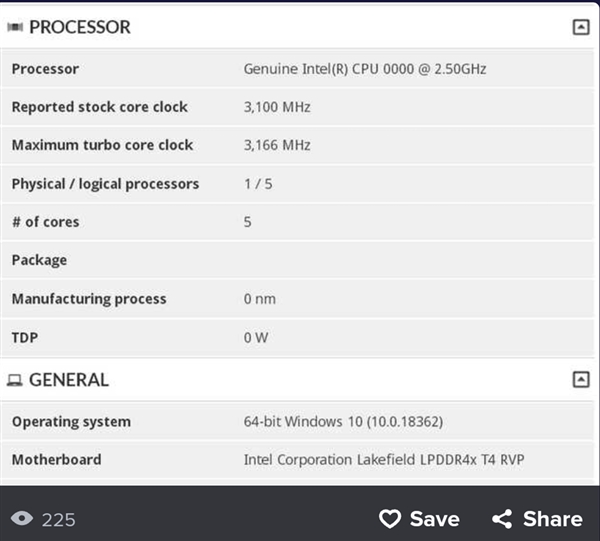Click the Genuine Intel(R) CPU processor value
This screenshot has width=600, height=541.
coord(365,69)
